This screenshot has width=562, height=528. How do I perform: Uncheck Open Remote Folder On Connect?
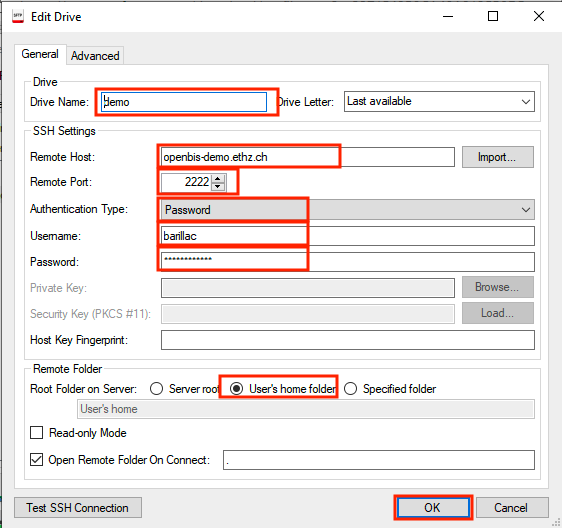pos(37,460)
